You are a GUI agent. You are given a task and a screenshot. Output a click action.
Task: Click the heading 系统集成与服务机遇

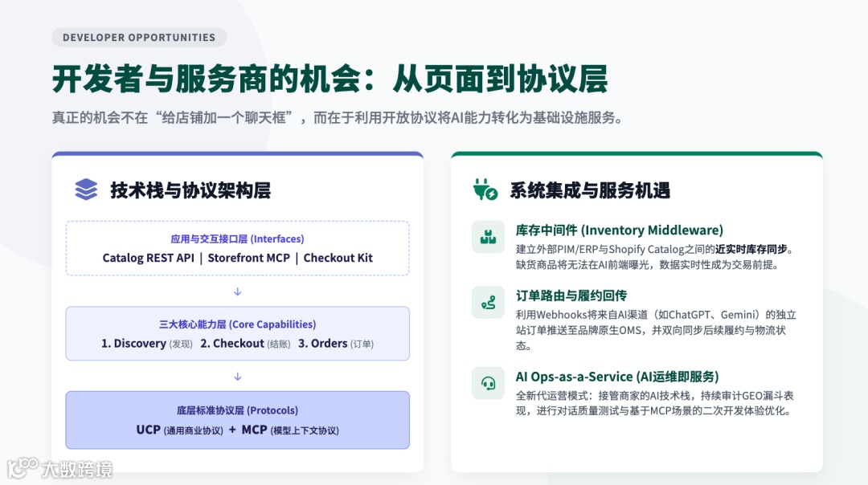[590, 190]
